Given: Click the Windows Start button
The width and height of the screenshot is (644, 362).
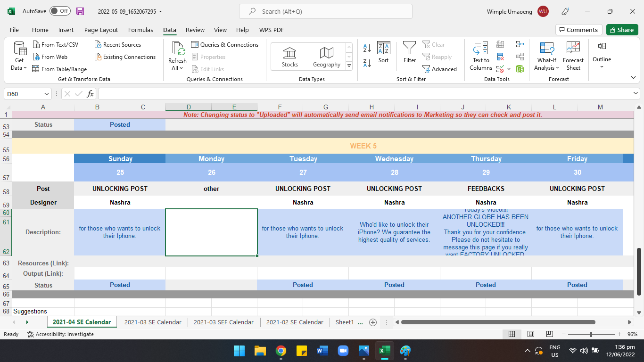Looking at the screenshot, I should click(x=239, y=351).
